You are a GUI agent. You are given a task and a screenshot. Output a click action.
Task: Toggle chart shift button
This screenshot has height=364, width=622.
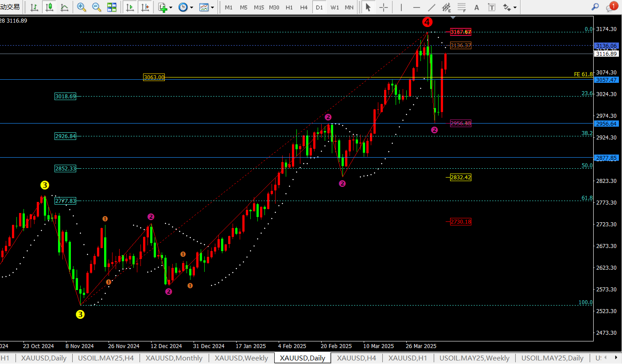(x=144, y=7)
